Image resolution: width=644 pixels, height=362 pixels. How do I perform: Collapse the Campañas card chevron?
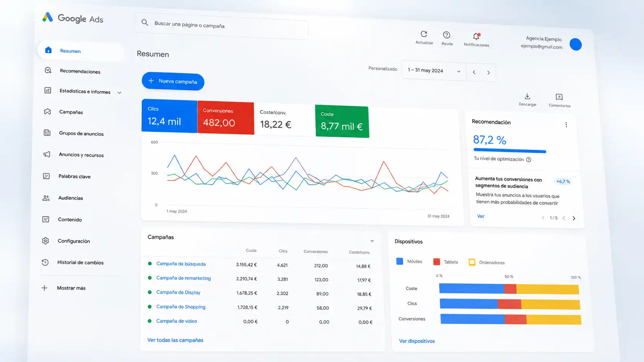(372, 241)
